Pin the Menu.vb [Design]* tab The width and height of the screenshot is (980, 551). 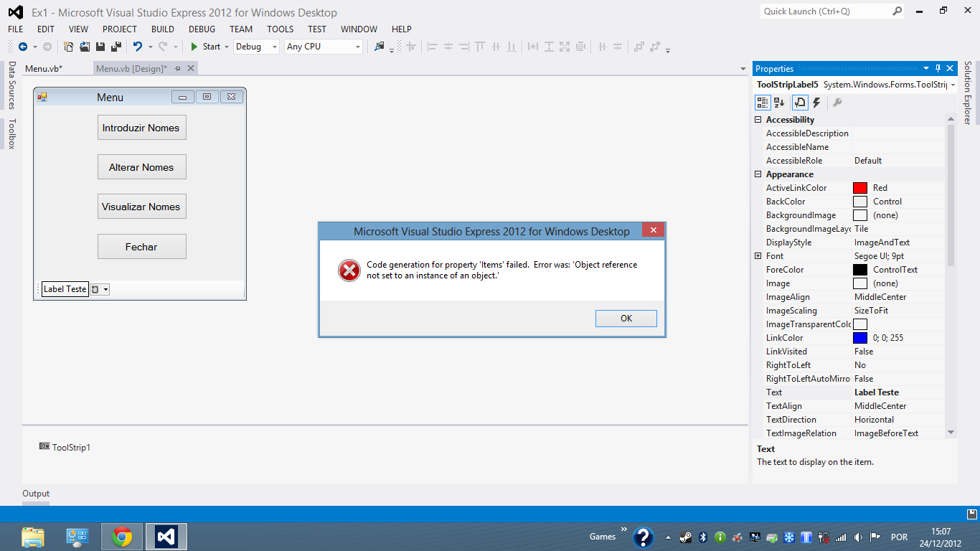[178, 69]
